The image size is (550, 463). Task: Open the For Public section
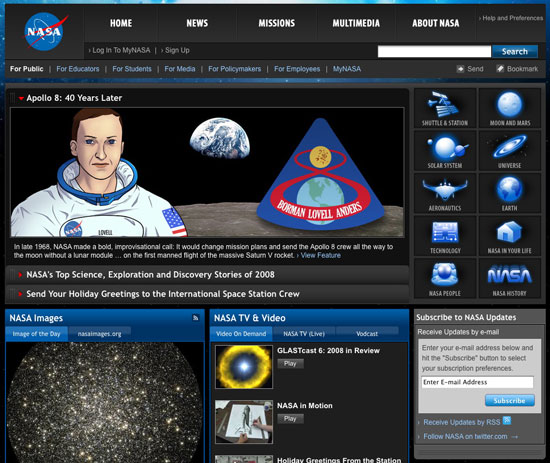coord(27,69)
